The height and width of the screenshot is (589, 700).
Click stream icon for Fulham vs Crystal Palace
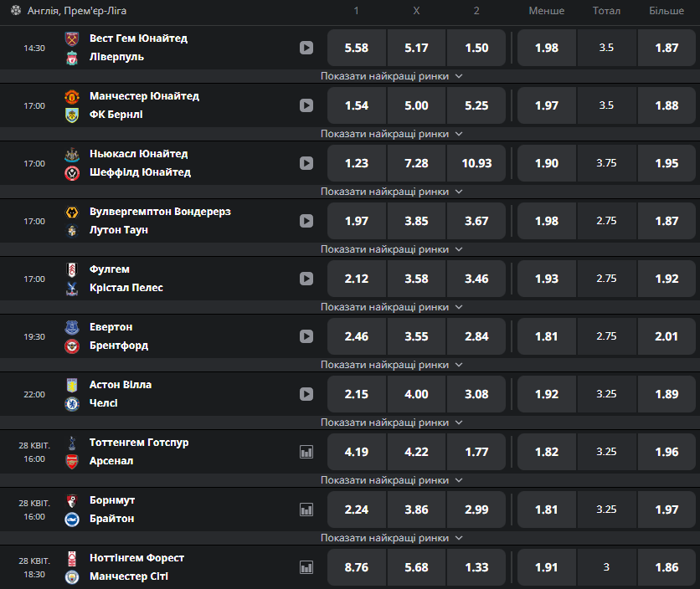[306, 279]
